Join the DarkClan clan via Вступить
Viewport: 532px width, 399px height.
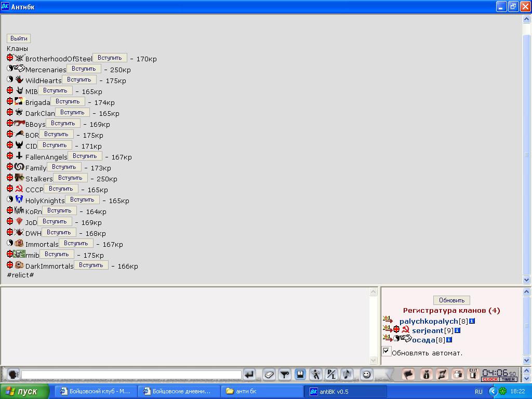point(72,112)
